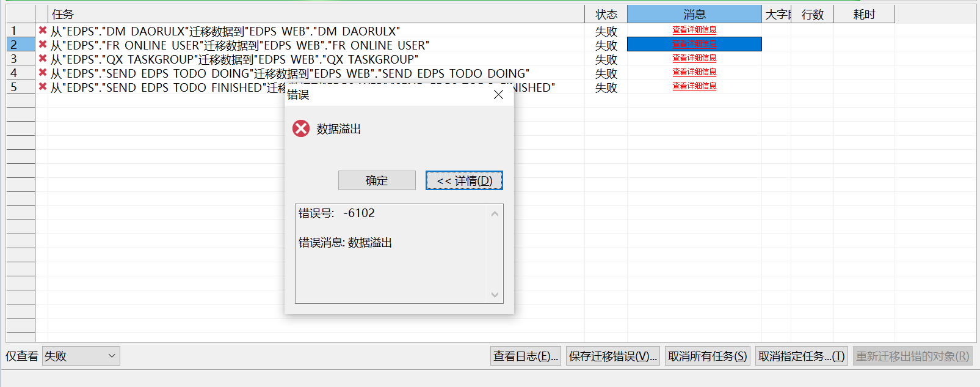Screen dimensions: 980x387
Task: Open 查看详细信息 link for DM DAORULX row
Action: click(x=694, y=29)
